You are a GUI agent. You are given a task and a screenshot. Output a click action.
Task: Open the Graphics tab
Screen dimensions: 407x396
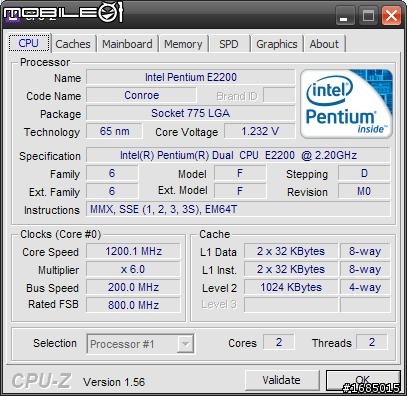click(277, 44)
